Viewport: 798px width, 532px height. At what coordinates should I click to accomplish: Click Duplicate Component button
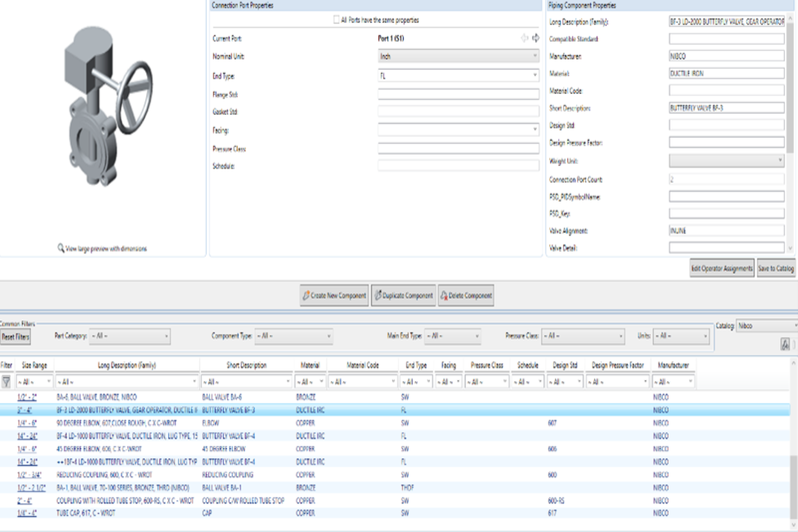coord(403,295)
